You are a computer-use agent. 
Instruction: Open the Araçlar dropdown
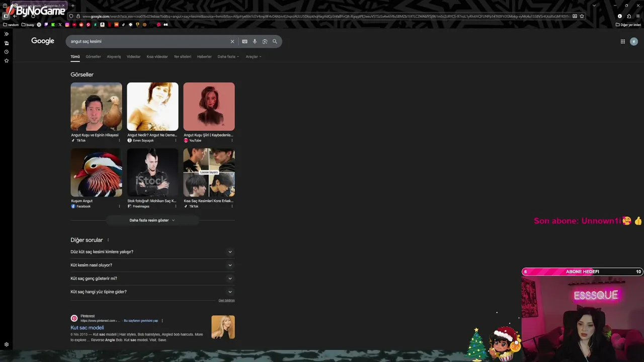(x=254, y=57)
